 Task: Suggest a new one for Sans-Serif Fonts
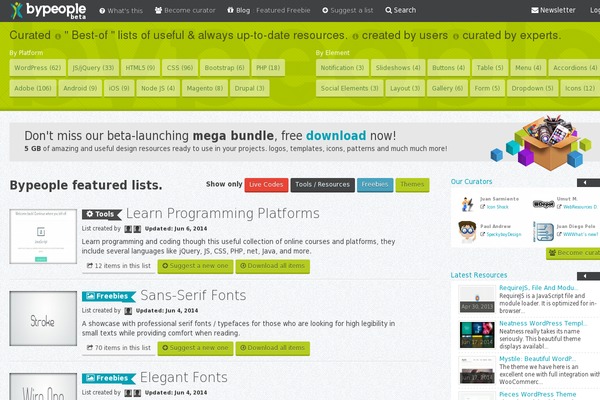196,348
